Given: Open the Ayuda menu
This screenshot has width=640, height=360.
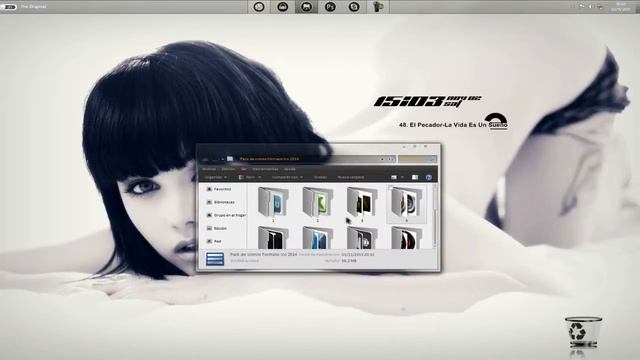Looking at the screenshot, I should click(290, 169).
